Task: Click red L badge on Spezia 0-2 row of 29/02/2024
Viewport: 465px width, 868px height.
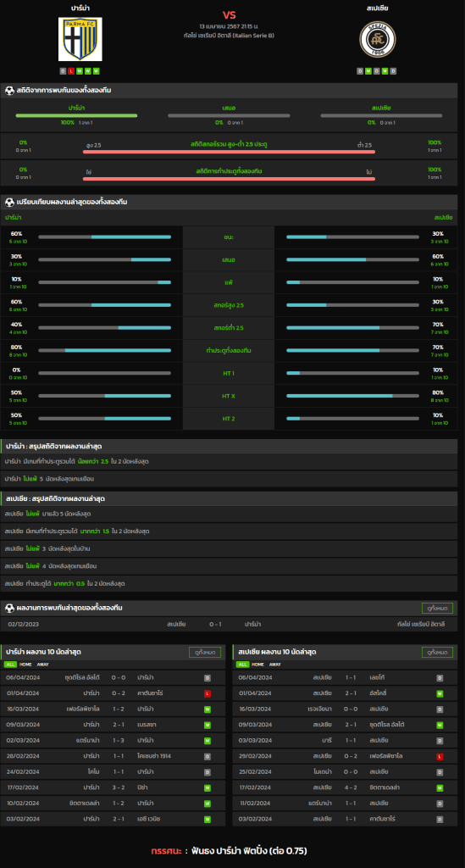Action: pos(440,756)
